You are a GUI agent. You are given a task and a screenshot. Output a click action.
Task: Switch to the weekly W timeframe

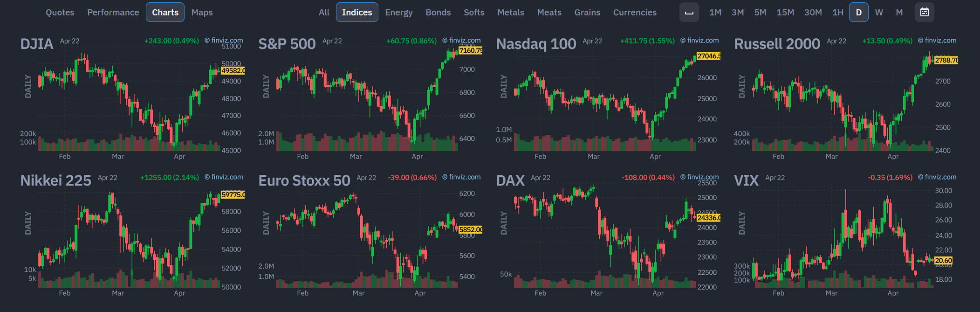[x=879, y=12]
